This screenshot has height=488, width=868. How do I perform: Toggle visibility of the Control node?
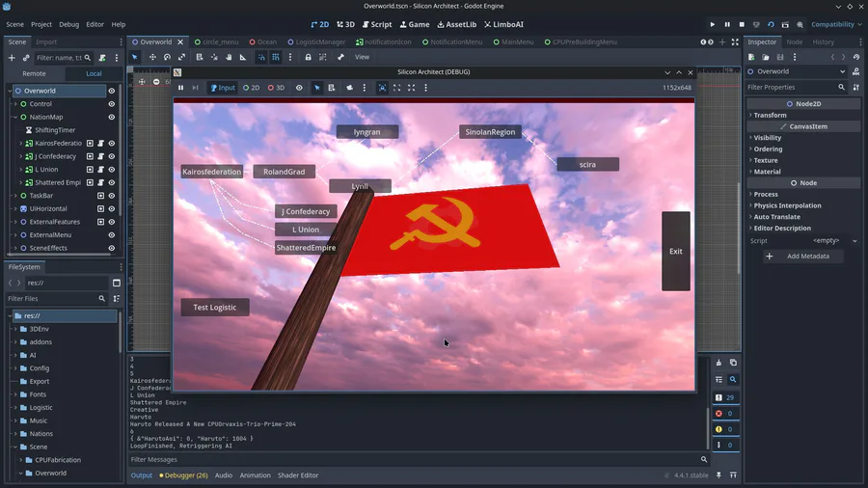coord(111,104)
